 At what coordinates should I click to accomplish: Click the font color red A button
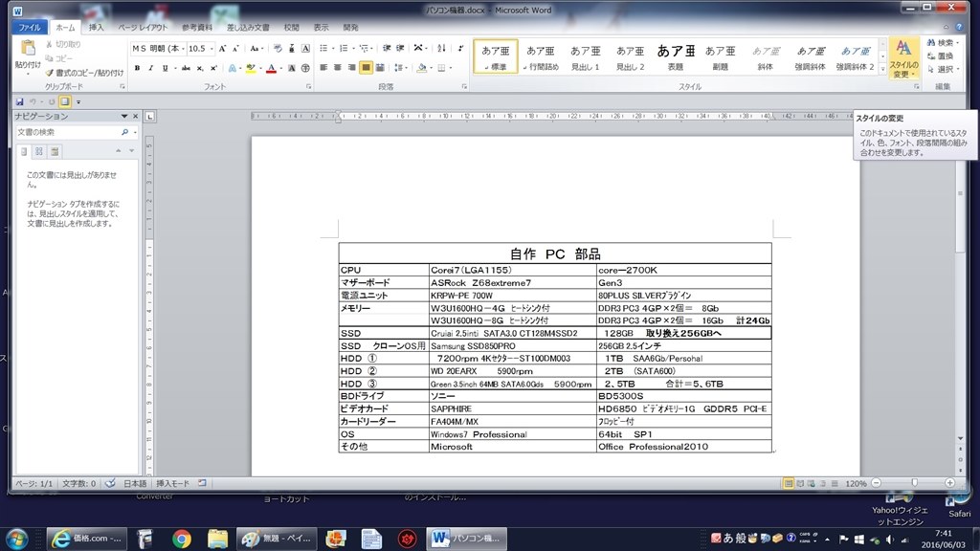point(271,68)
